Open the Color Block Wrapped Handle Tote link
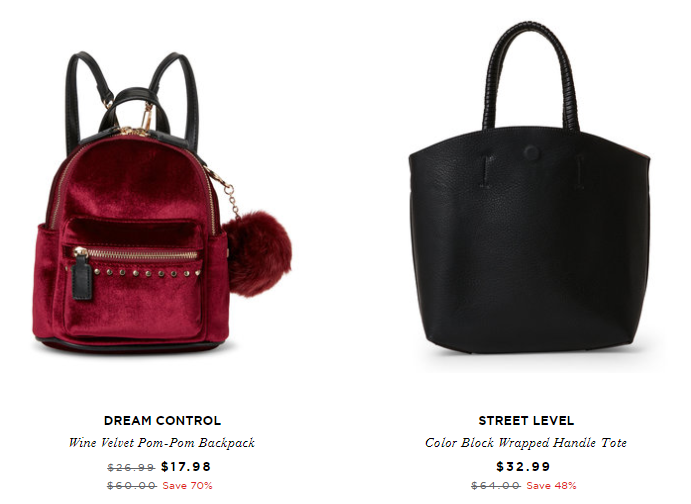The width and height of the screenshot is (691, 504). click(526, 442)
